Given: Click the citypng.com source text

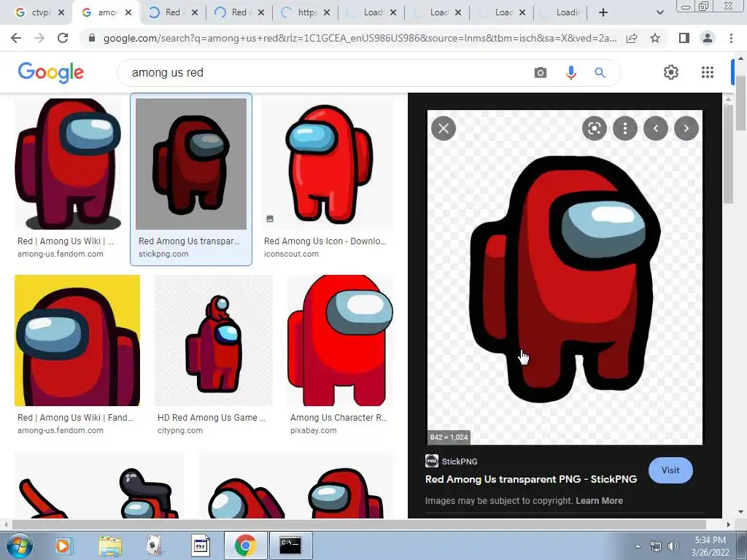Looking at the screenshot, I should click(x=180, y=430).
